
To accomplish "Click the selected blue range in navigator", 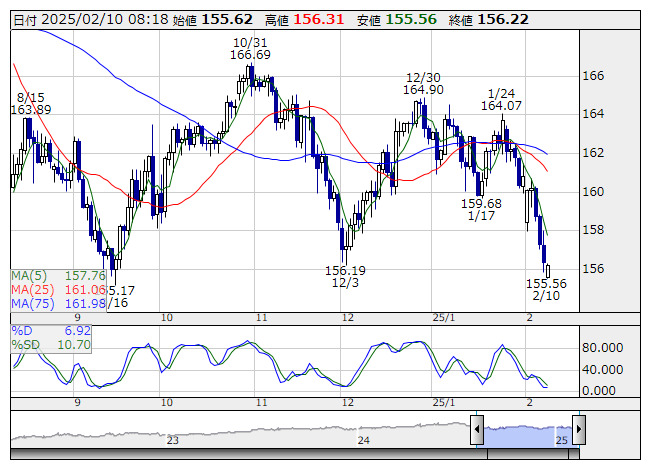I will 528,437.
